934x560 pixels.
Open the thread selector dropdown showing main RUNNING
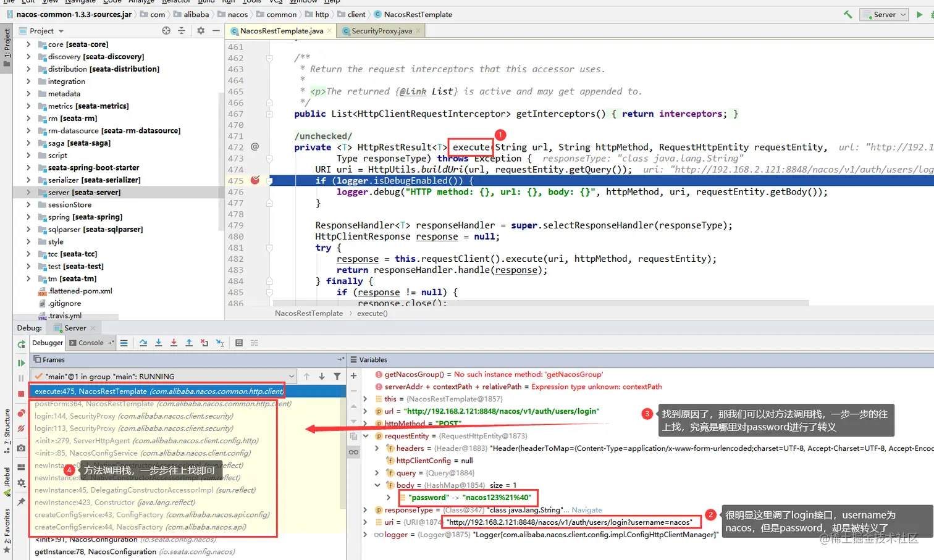(165, 376)
